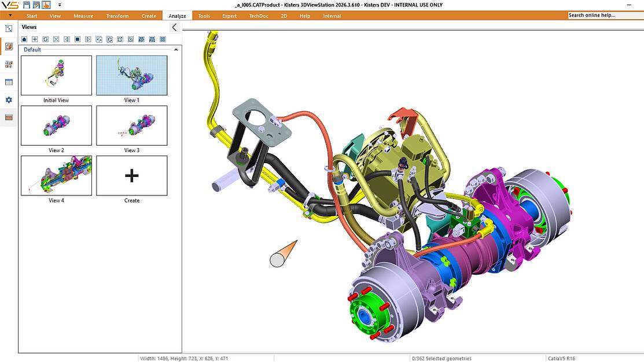
Task: Click the Save As icon with pencil
Action: [36, 5]
